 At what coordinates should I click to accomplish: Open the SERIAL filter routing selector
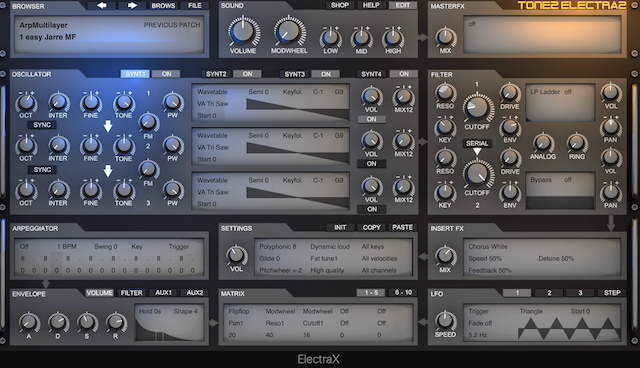pos(477,144)
